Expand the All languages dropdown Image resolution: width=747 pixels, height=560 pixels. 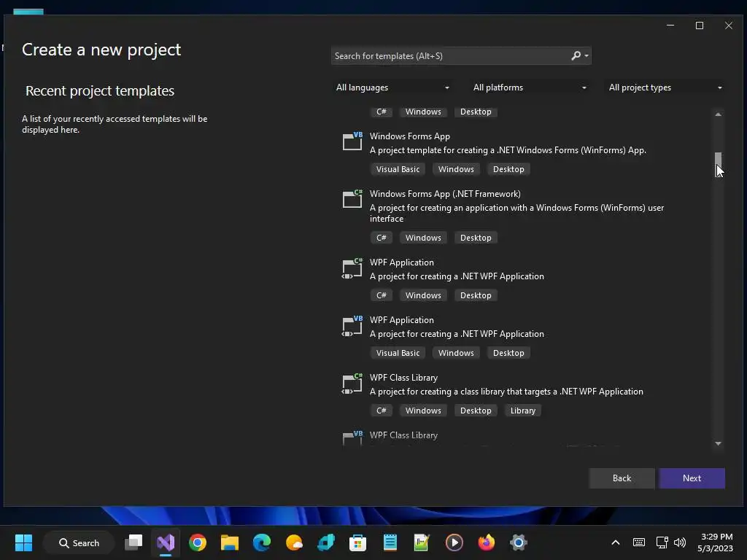392,87
